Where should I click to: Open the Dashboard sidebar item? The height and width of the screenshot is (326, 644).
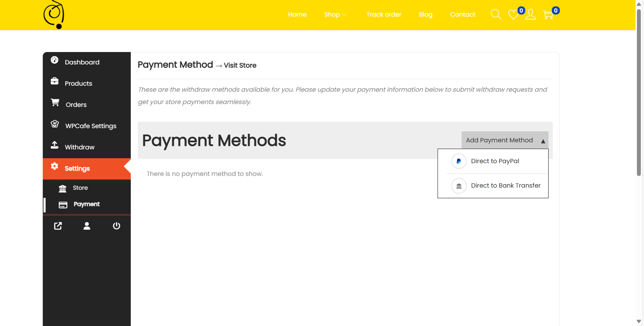coord(82,62)
